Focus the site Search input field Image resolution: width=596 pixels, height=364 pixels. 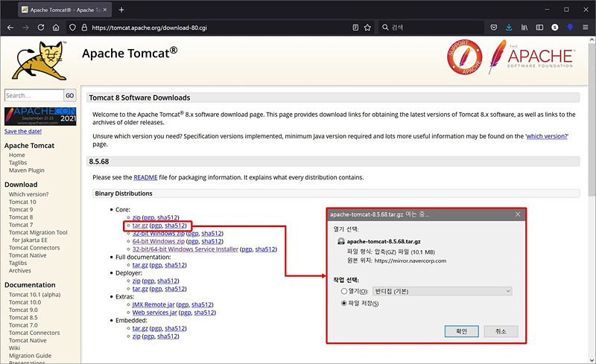click(x=34, y=95)
